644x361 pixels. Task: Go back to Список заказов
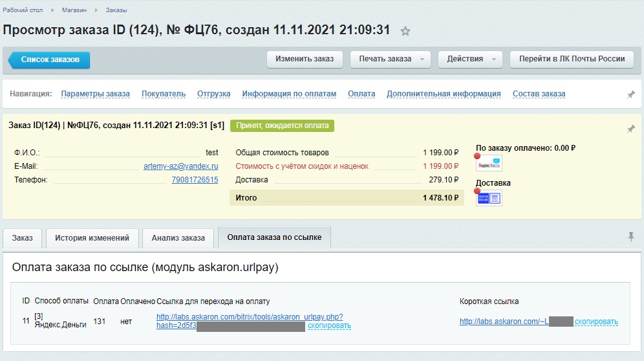click(x=50, y=60)
